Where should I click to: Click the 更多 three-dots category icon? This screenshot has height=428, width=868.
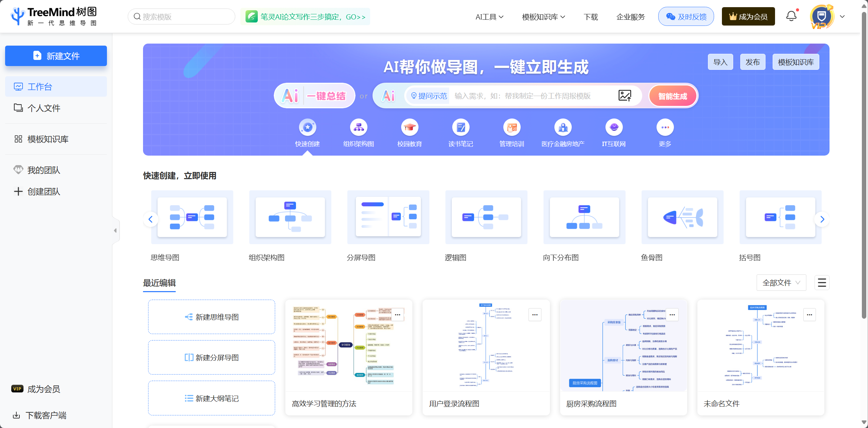[x=665, y=127]
